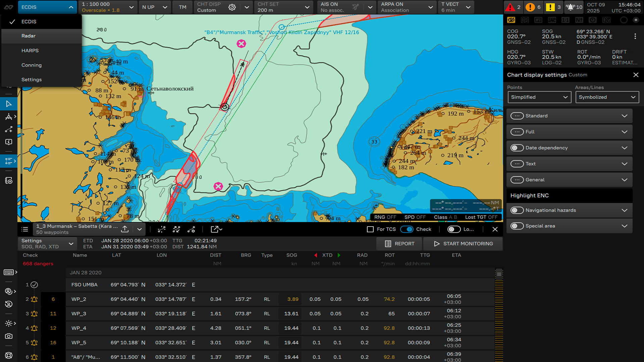This screenshot has height=362, width=644.
Task: Open the camera screenshot tool in sidebar
Action: [x=9, y=336]
